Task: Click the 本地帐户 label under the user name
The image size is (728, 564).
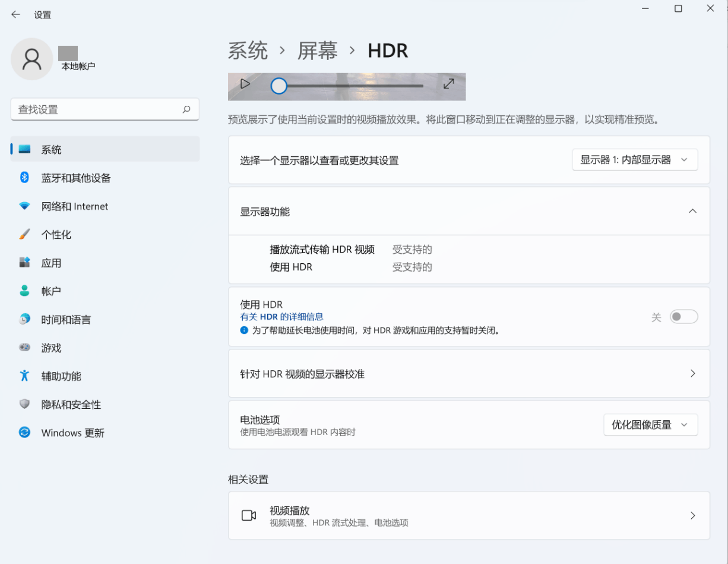Action: [78, 67]
